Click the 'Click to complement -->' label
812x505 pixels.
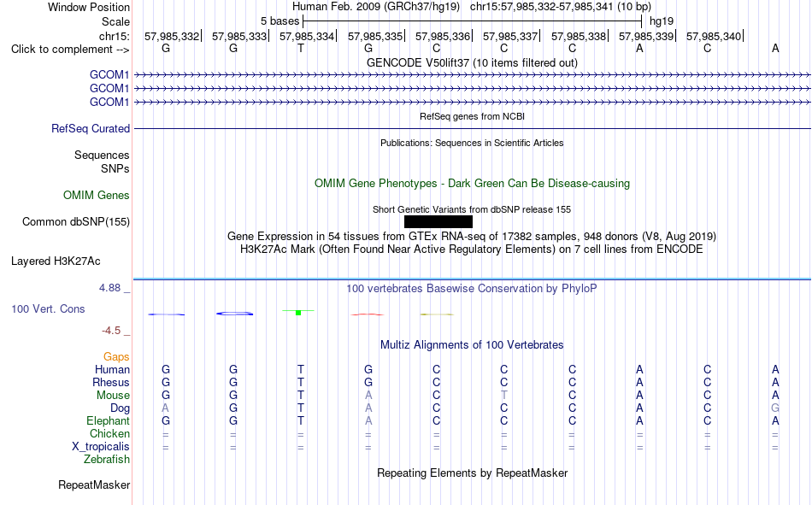click(x=70, y=50)
